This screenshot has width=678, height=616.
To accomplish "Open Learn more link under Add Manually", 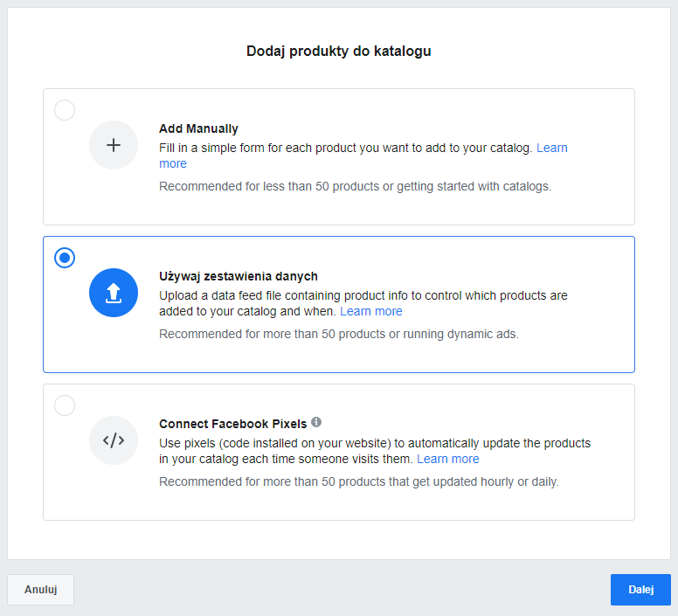I will [x=551, y=148].
